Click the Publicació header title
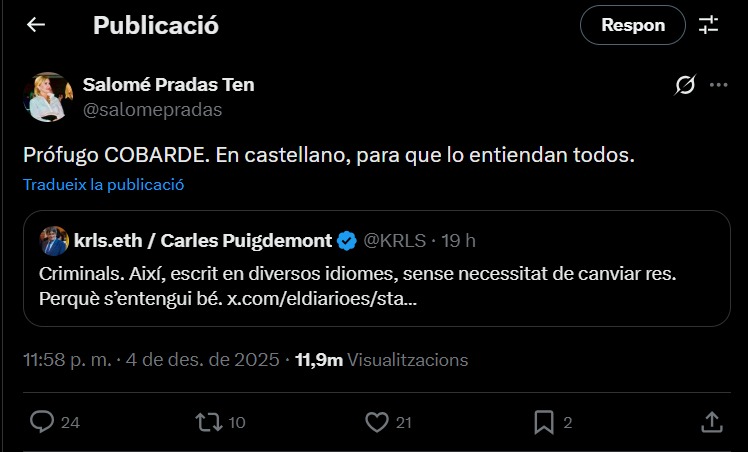This screenshot has height=452, width=748. pos(155,25)
